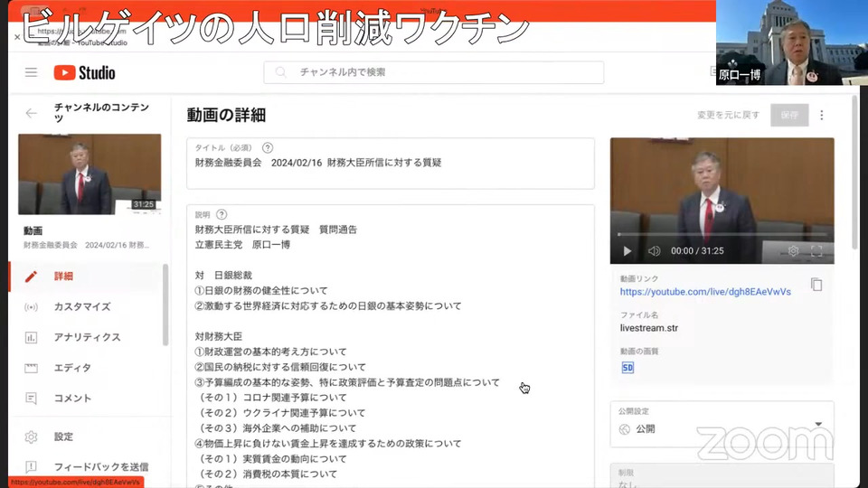Open the youtube.com/live video link
The width and height of the screenshot is (868, 488).
(x=705, y=292)
